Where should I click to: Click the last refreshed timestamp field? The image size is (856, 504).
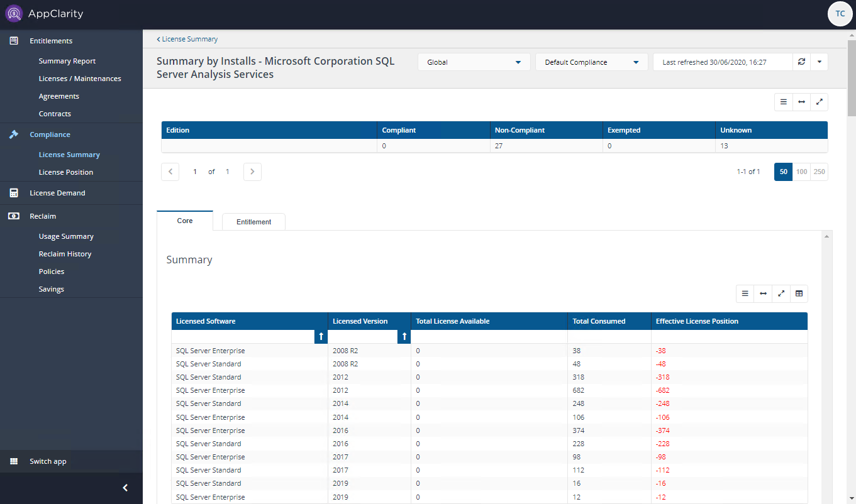pyautogui.click(x=723, y=62)
